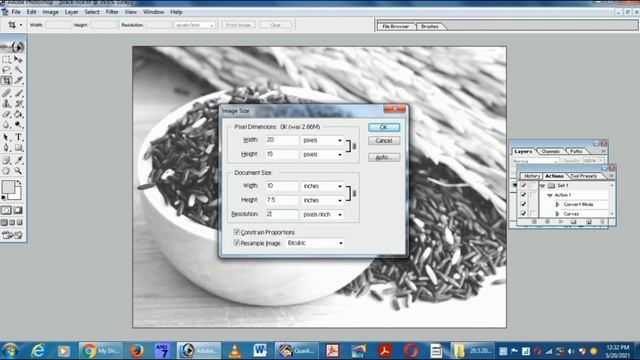
Task: Click the options bar Clear button
Action: click(276, 25)
